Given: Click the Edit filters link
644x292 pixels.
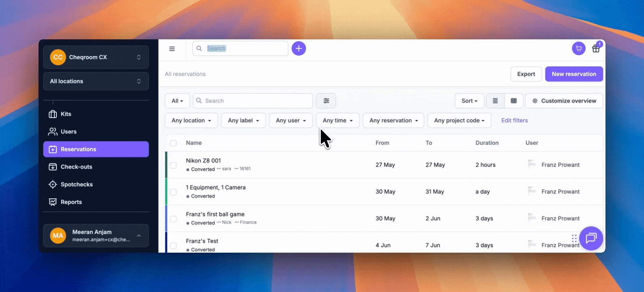Looking at the screenshot, I should pyautogui.click(x=514, y=120).
